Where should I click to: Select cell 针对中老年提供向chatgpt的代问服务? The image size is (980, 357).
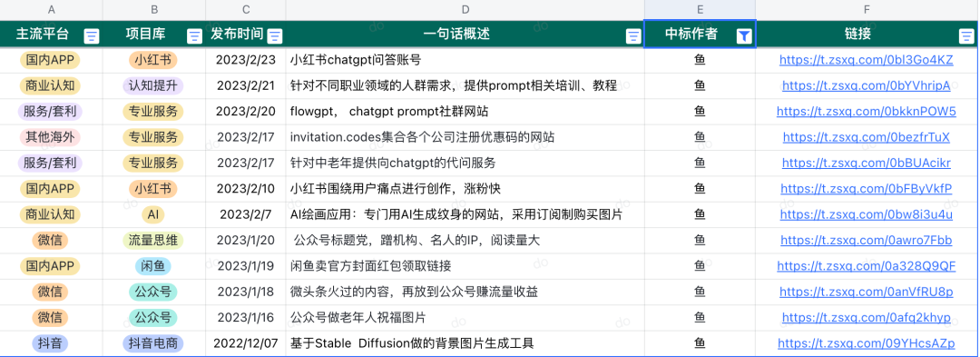(x=465, y=163)
